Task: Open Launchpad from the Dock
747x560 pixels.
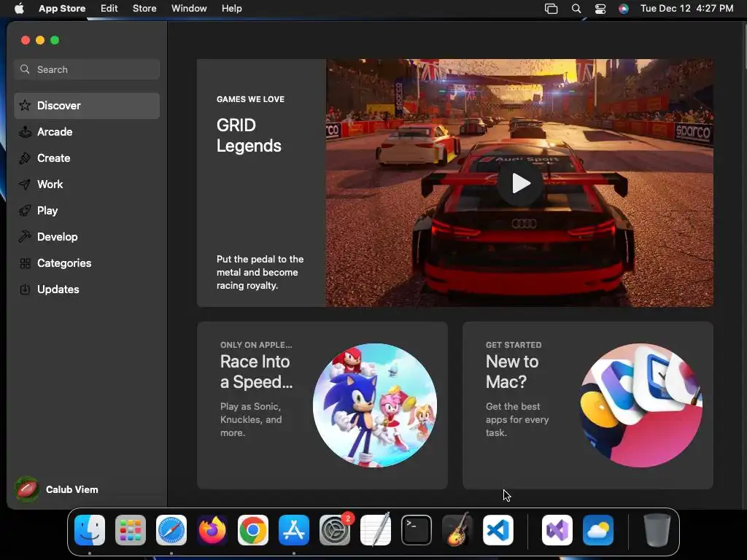Action: (x=131, y=529)
